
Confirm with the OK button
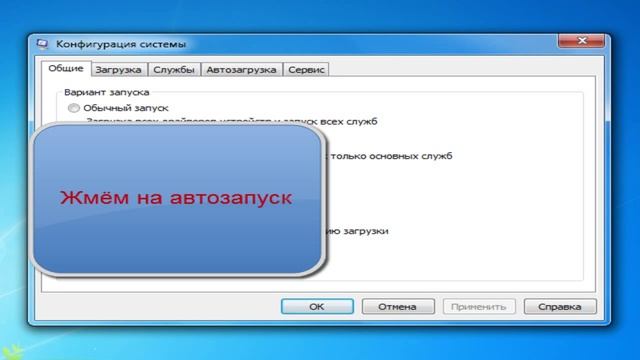(317, 307)
